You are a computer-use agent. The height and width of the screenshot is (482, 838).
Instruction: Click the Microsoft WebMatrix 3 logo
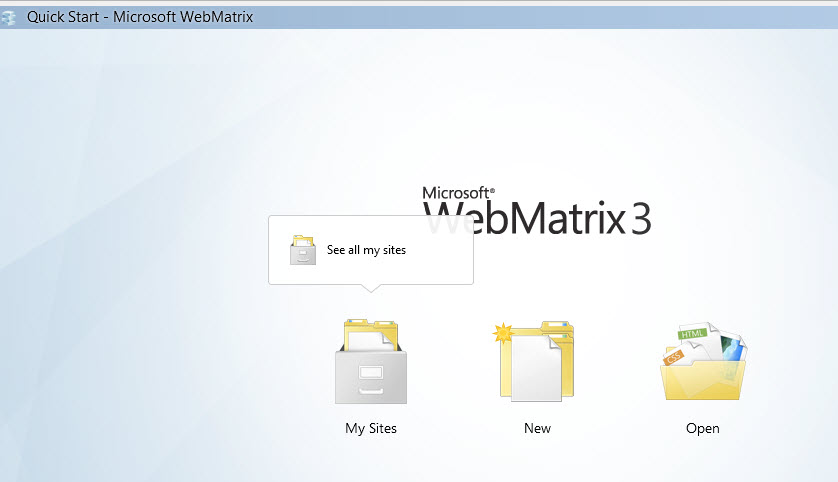pos(537,211)
